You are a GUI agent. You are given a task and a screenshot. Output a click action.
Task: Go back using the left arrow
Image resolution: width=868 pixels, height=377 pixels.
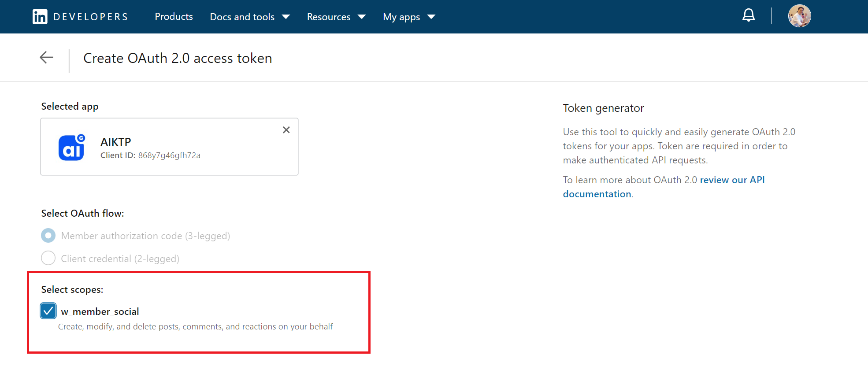coord(46,58)
